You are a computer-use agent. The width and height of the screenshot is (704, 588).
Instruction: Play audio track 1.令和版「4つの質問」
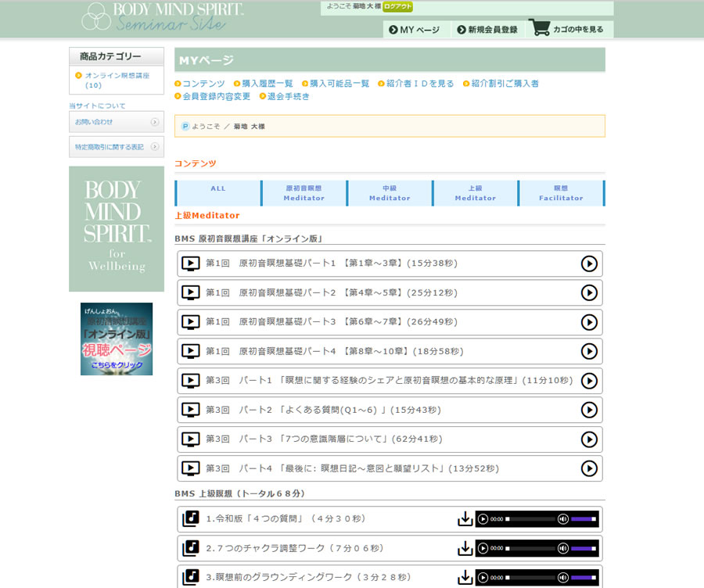coord(483,519)
